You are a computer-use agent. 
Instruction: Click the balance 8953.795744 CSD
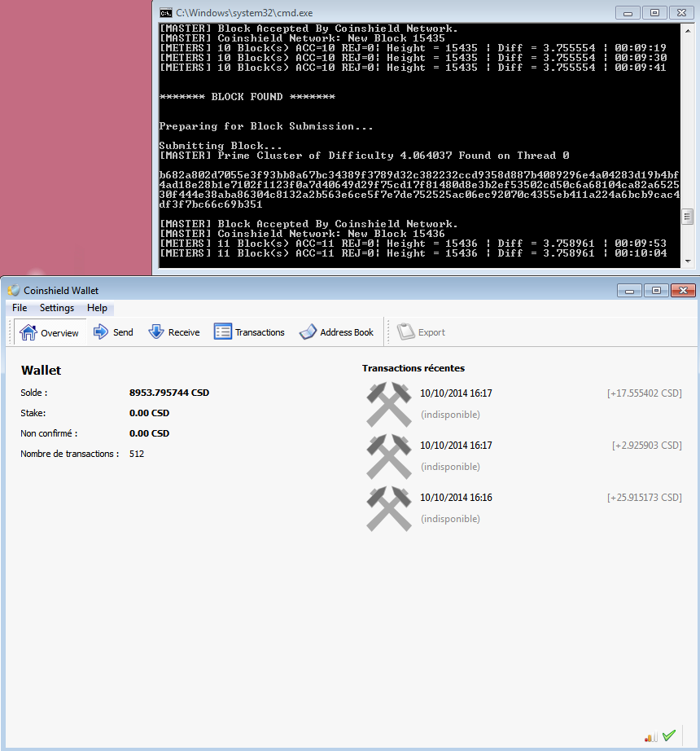point(169,393)
